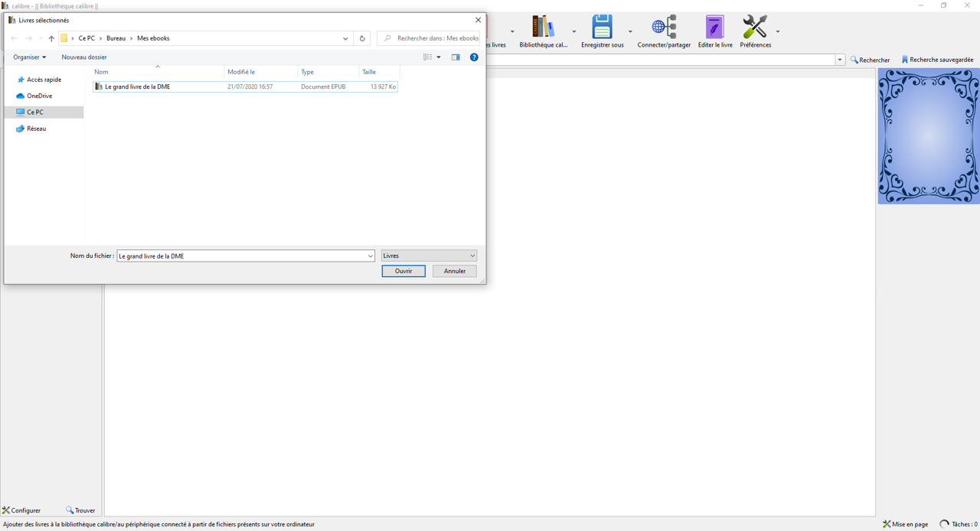Go up one folder level arrow
The width and height of the screenshot is (980, 531).
[51, 38]
